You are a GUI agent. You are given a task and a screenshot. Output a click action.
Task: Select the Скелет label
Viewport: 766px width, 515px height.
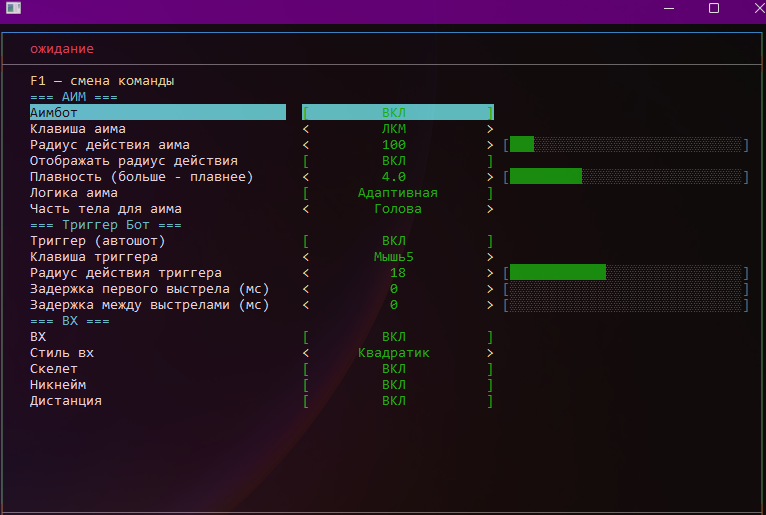click(54, 369)
